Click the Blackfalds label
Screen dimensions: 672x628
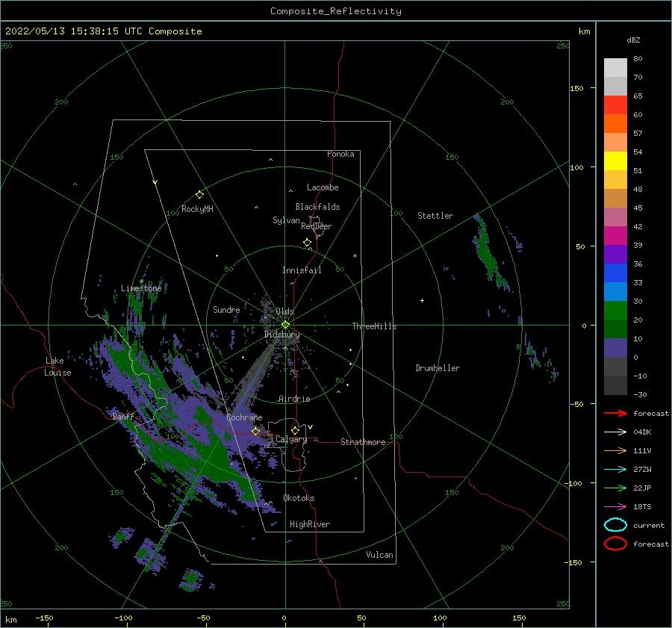(x=317, y=207)
